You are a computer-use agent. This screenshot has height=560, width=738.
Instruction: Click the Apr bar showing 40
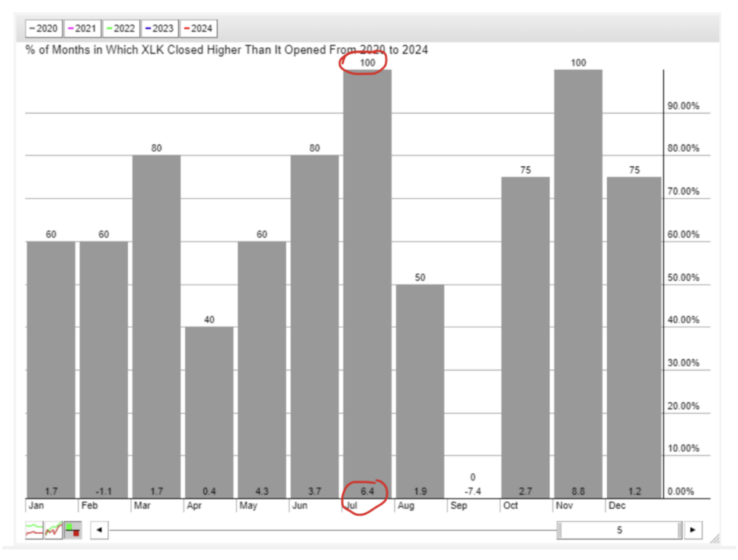coord(209,412)
